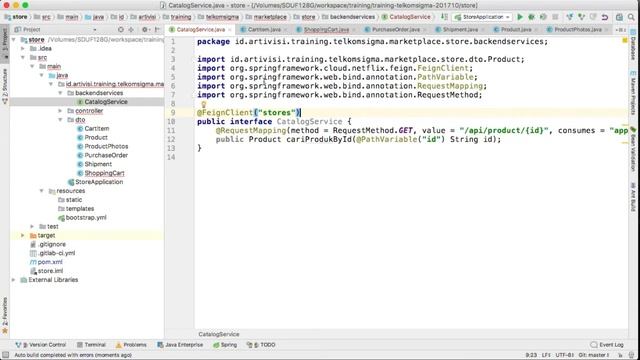Expand the target folder
The height and width of the screenshot is (360, 640).
click(x=23, y=235)
